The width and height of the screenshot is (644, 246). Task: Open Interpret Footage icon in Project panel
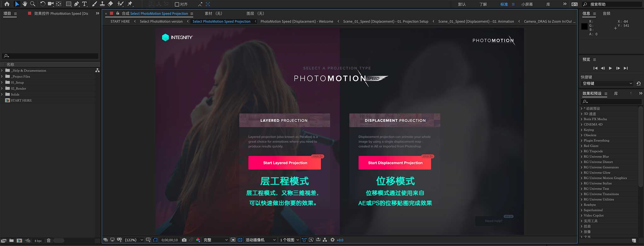tap(3, 241)
